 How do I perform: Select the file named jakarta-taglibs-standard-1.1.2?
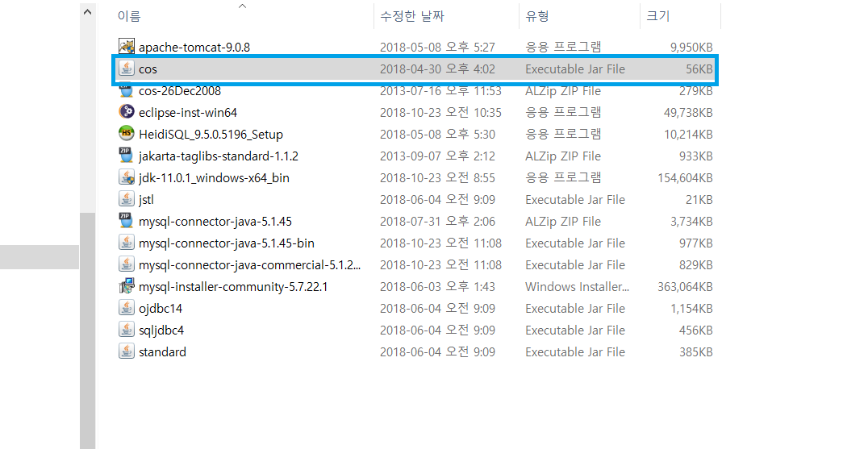tap(218, 156)
